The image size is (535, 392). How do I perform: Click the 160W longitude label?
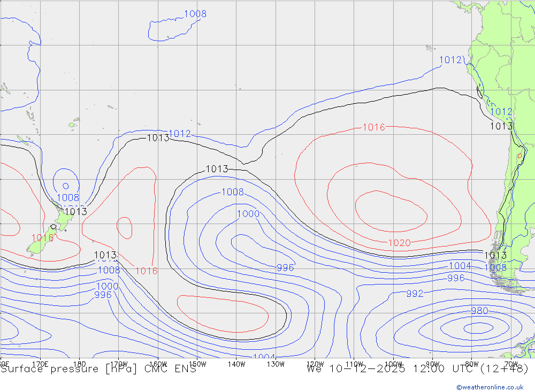pos(158,364)
